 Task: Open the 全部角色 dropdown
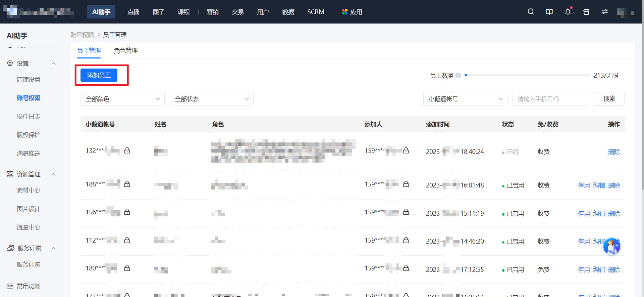click(x=122, y=99)
